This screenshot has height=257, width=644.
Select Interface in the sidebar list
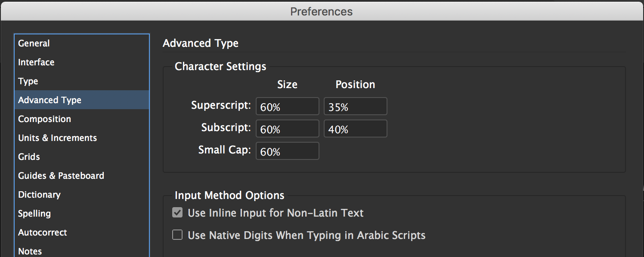[36, 62]
